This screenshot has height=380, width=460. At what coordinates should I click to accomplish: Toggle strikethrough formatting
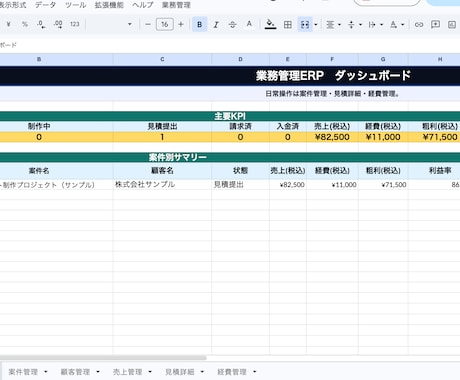pos(232,24)
